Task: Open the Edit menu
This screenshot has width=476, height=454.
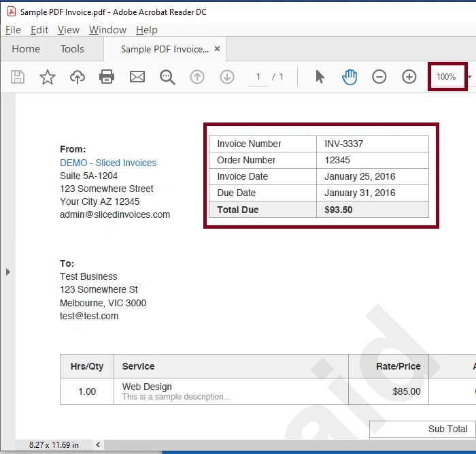Action: pyautogui.click(x=39, y=30)
